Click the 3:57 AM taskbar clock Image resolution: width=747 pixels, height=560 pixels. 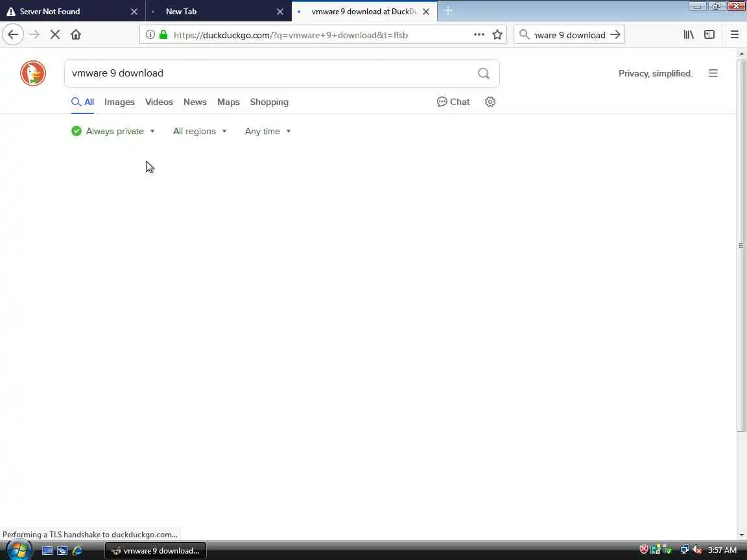click(722, 550)
